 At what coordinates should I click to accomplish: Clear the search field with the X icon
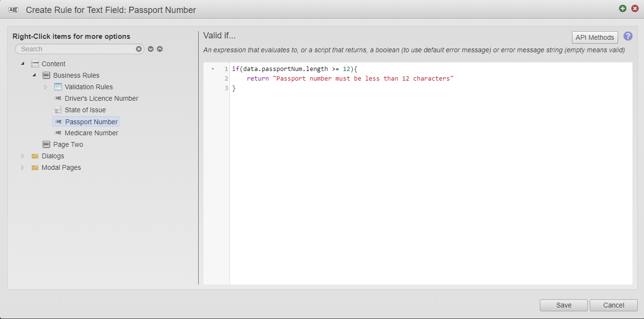pyautogui.click(x=139, y=49)
